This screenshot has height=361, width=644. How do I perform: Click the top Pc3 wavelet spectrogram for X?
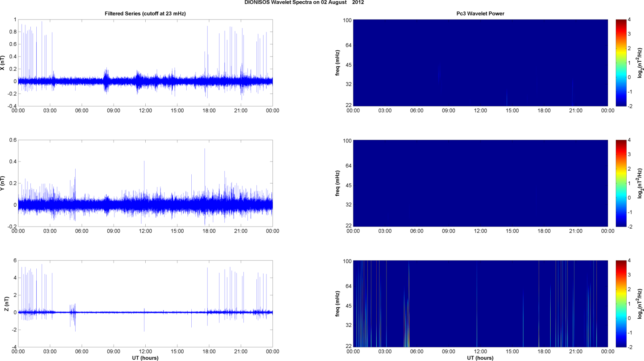coord(480,63)
